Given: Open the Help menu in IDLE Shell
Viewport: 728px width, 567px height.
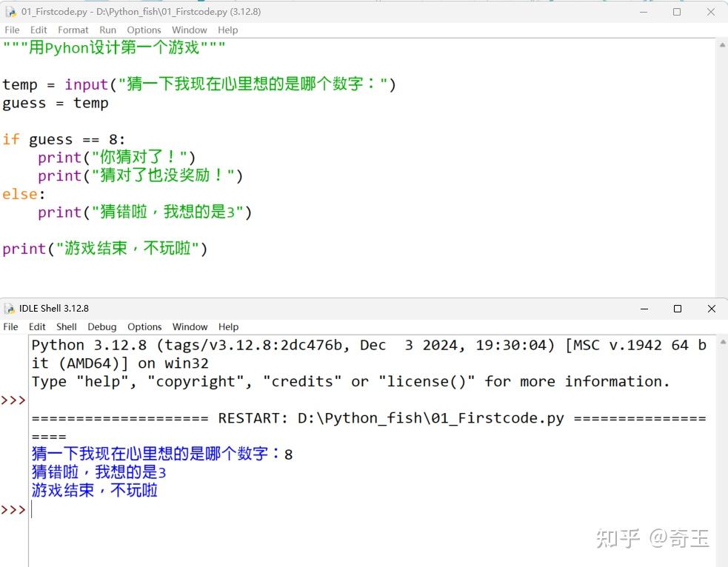Looking at the screenshot, I should [228, 326].
